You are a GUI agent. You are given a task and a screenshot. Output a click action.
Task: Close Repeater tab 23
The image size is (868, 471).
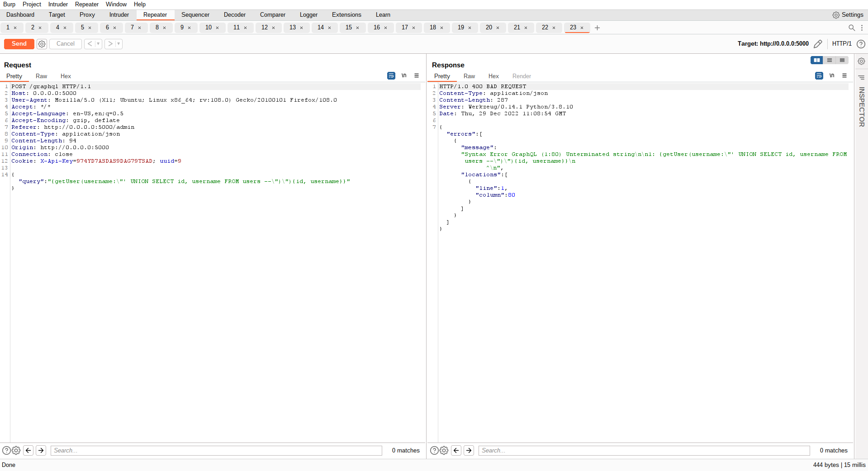(582, 28)
